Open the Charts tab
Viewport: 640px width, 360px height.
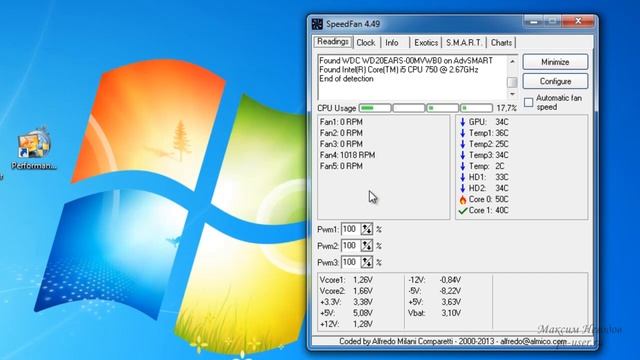coord(501,42)
